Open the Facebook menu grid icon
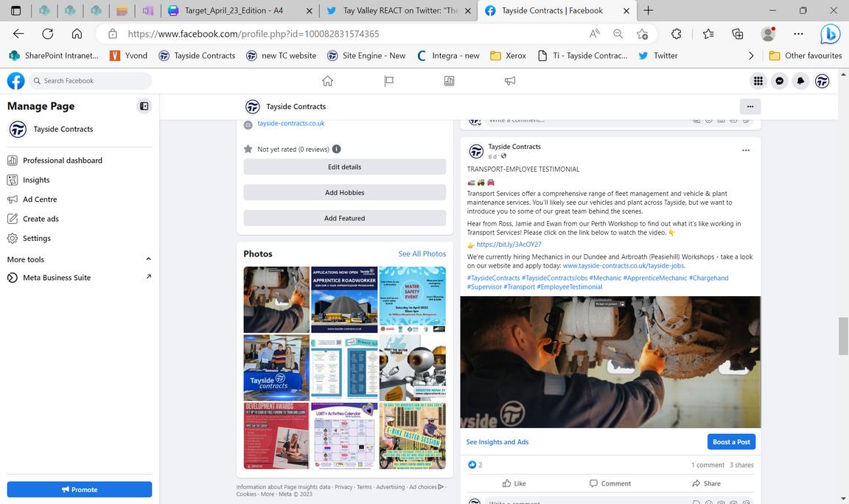 (758, 81)
